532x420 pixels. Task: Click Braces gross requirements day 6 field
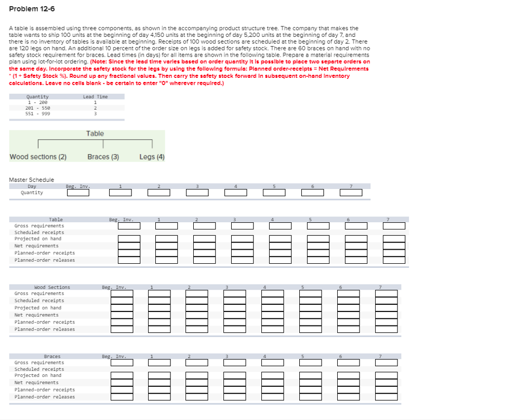click(x=349, y=363)
